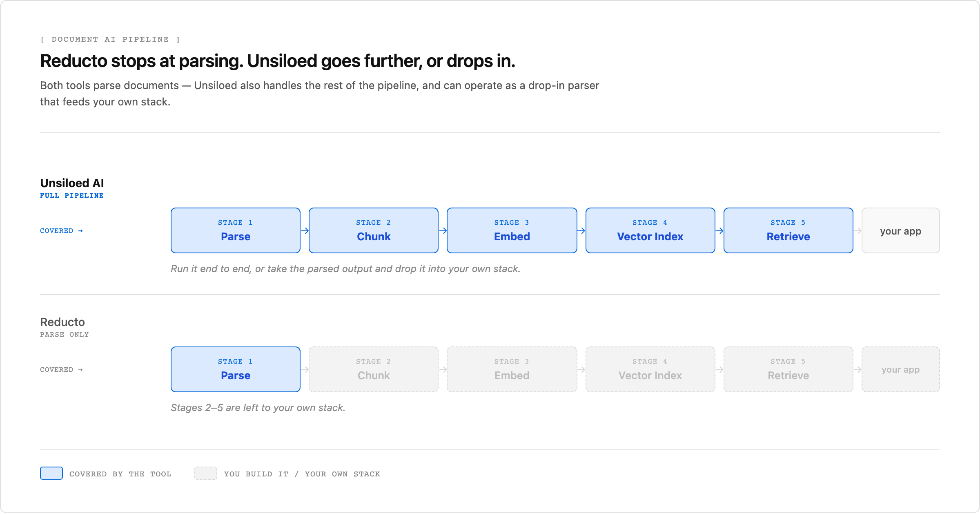Select the greyed Reducto Stage 2 Chunk box
The height and width of the screenshot is (514, 980).
[374, 369]
